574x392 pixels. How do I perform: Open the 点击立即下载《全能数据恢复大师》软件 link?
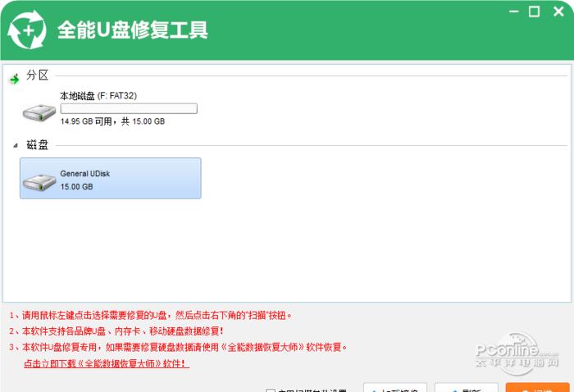107,363
